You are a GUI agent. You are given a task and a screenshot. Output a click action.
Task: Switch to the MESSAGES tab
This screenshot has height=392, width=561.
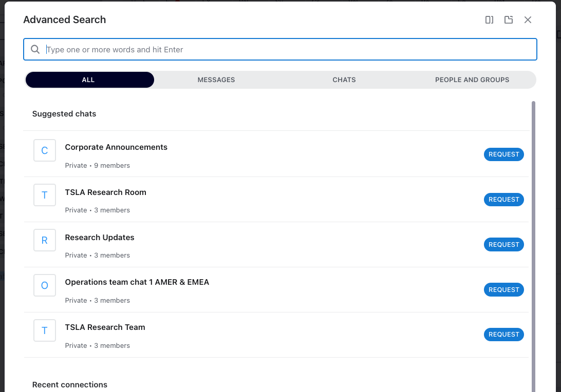216,80
